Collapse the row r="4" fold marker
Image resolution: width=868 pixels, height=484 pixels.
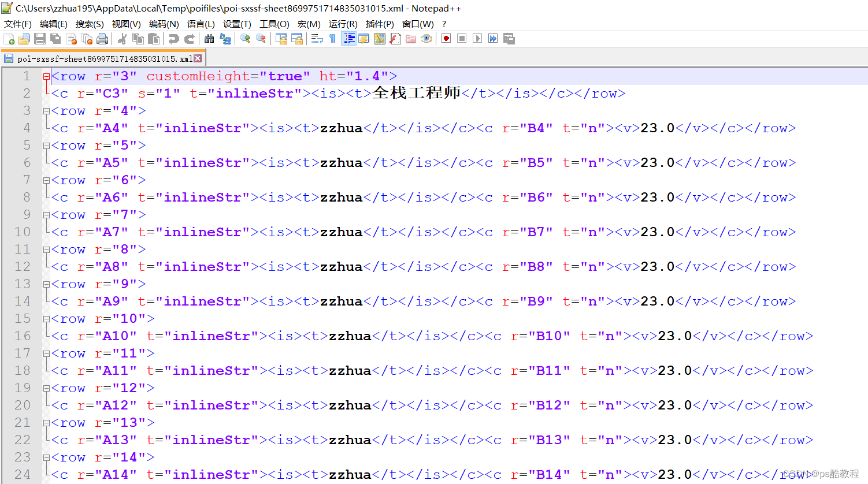click(x=46, y=111)
